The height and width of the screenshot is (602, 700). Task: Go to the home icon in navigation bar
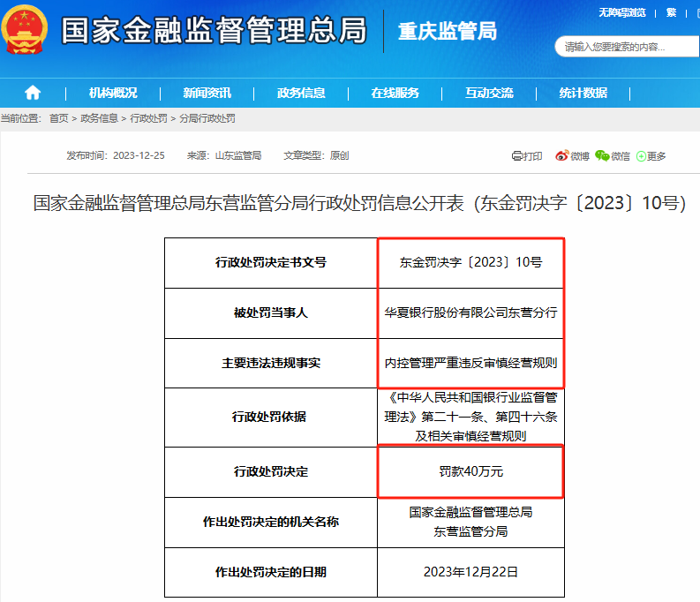point(33,93)
